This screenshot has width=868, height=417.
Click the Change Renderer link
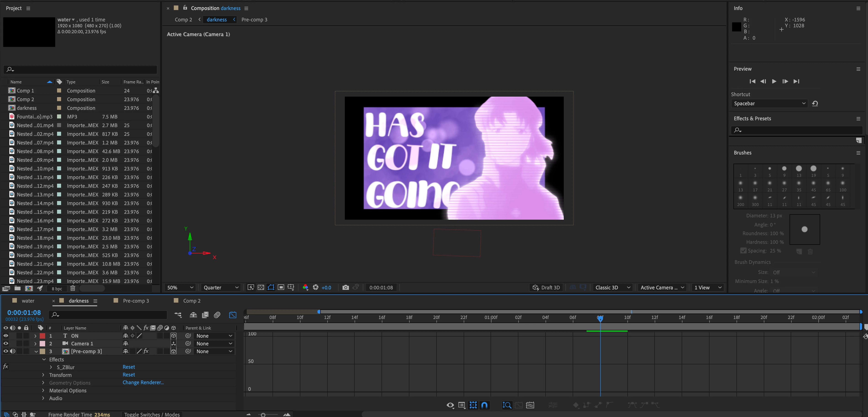(x=143, y=383)
